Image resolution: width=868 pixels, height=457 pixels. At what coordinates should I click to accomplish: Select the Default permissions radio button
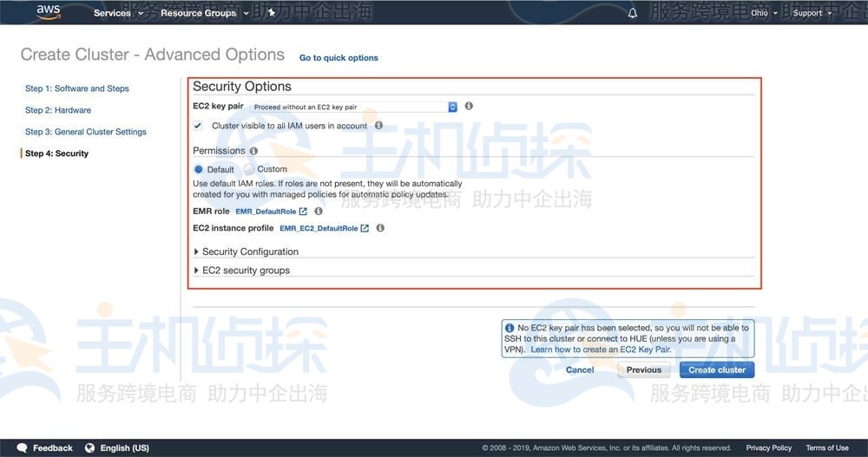click(x=198, y=169)
